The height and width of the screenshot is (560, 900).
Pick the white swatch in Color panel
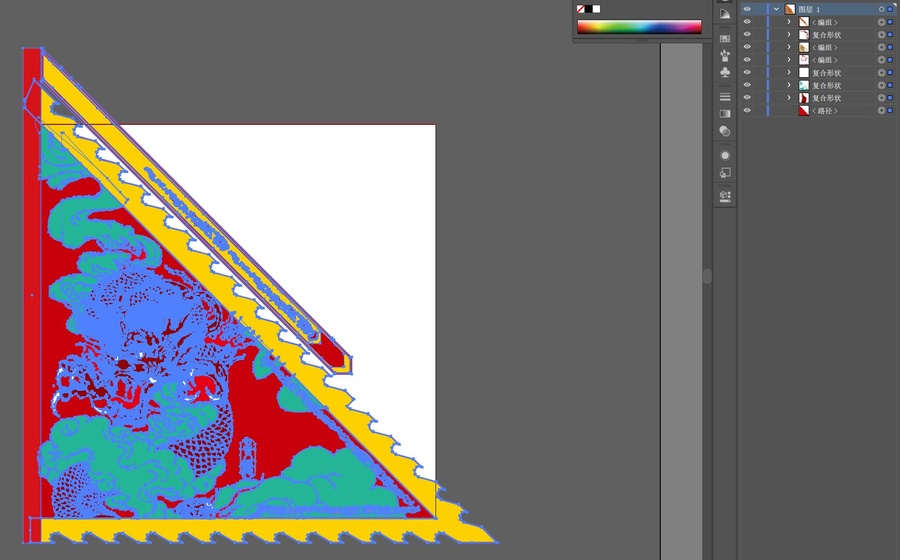pos(596,9)
